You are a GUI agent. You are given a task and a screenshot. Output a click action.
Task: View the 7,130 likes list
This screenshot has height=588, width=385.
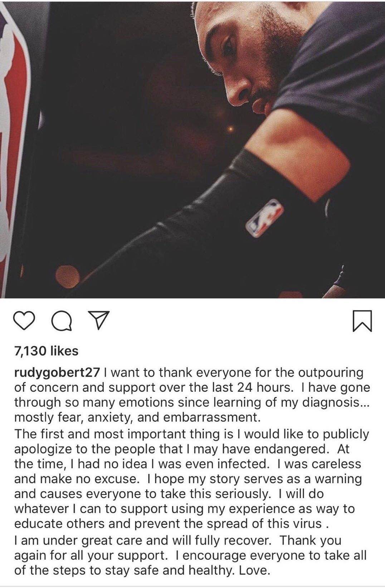pyautogui.click(x=46, y=351)
